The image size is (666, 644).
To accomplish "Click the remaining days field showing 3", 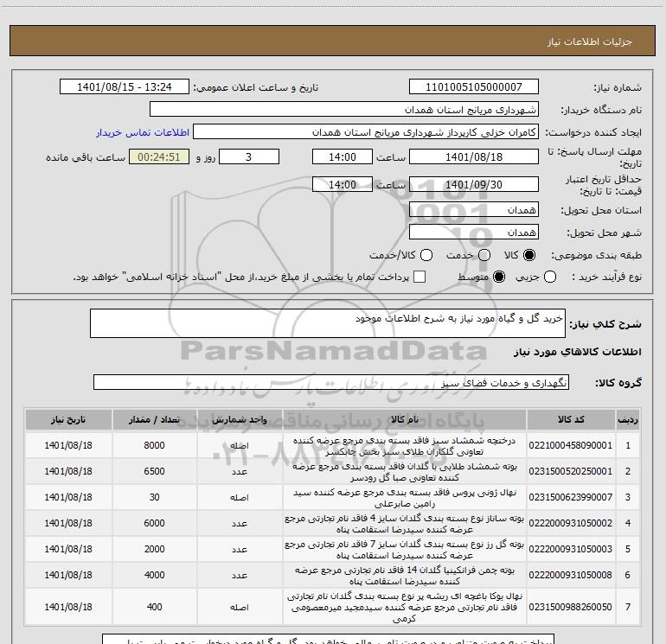I will (249, 156).
